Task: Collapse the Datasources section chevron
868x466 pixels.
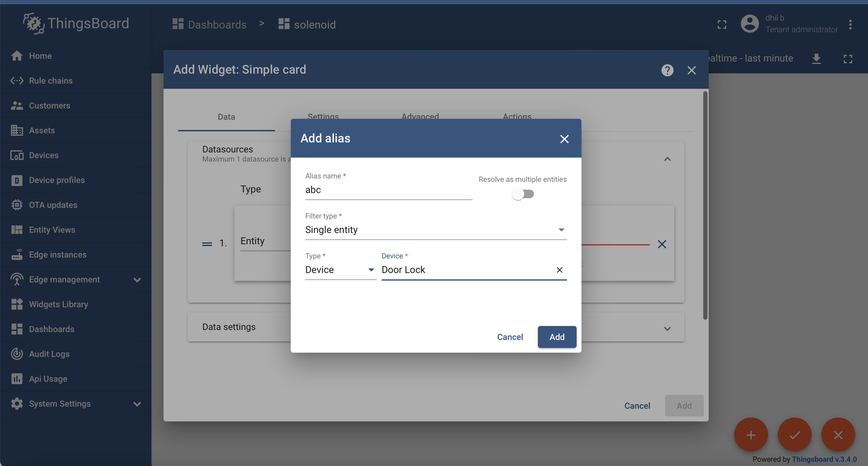Action: click(667, 159)
